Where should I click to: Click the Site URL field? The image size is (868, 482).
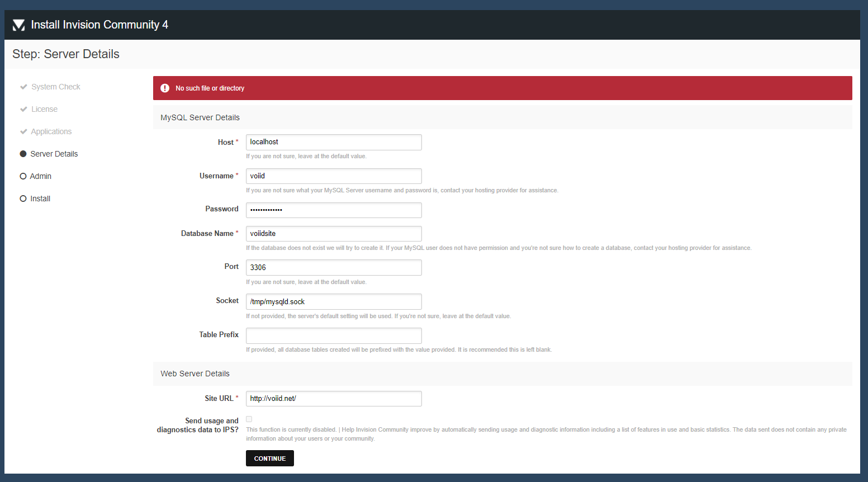coord(334,399)
